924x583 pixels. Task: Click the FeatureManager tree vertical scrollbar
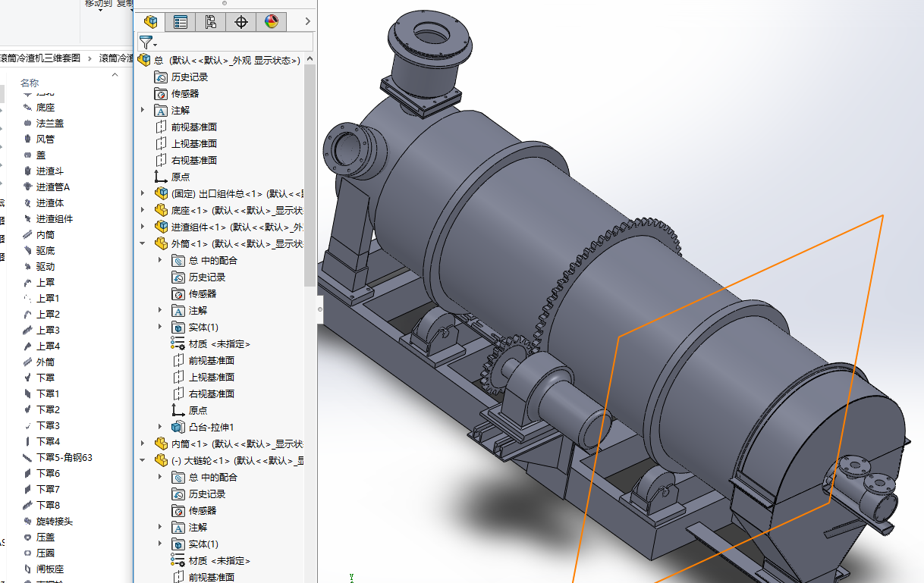point(310,176)
